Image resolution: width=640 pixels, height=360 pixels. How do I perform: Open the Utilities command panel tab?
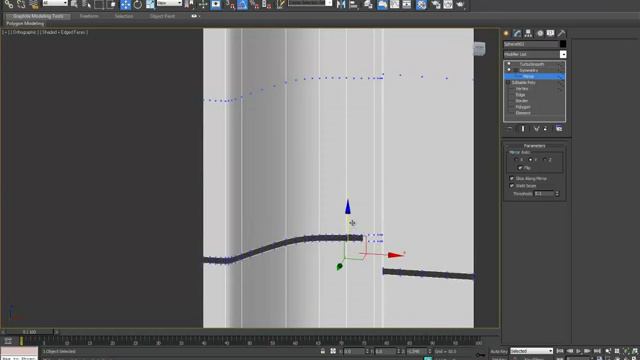[561, 33]
